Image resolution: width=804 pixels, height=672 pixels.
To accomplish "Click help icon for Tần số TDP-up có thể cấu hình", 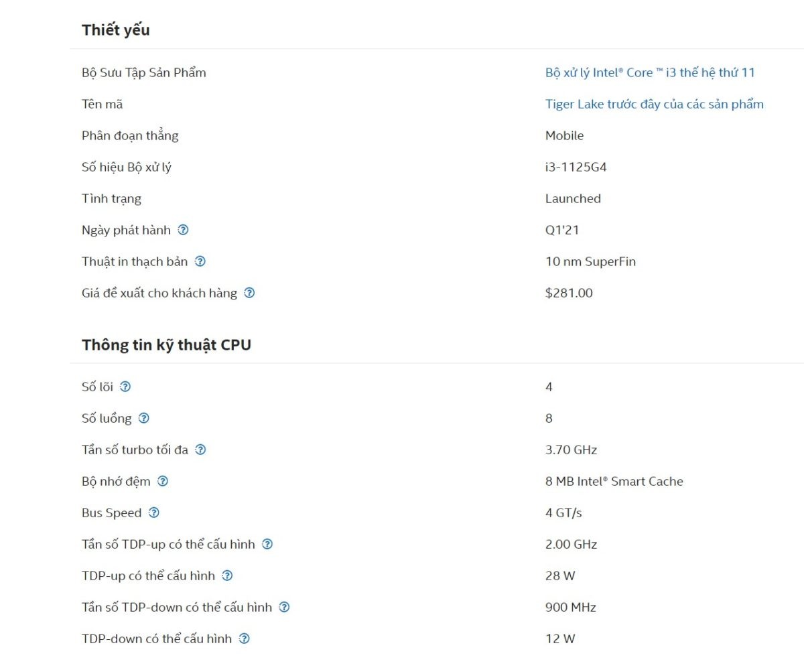I will pyautogui.click(x=267, y=544).
